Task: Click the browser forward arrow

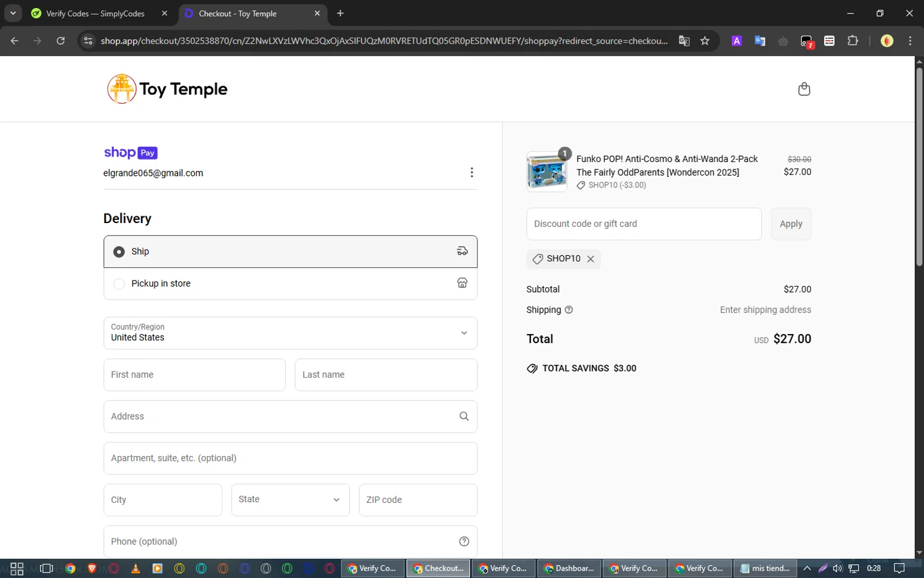Action: (38, 41)
